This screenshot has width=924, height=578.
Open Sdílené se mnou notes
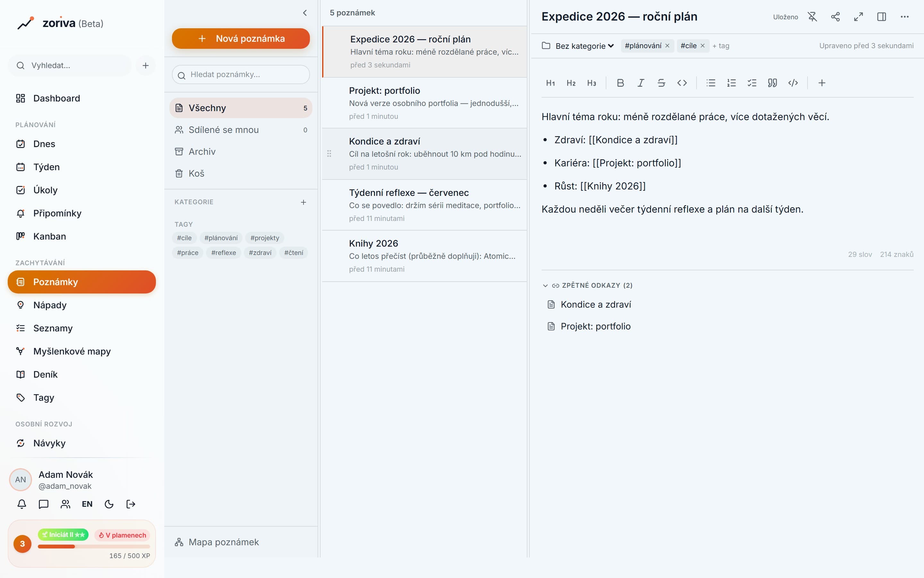tap(241, 130)
